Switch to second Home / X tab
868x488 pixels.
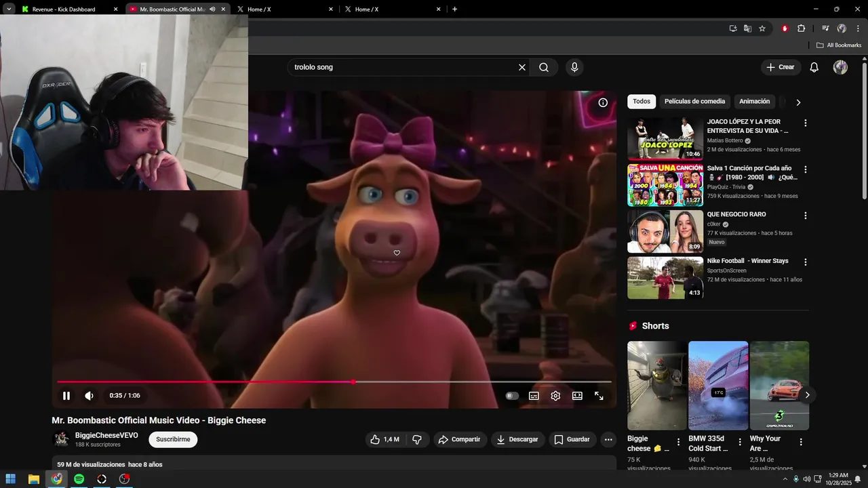click(393, 9)
